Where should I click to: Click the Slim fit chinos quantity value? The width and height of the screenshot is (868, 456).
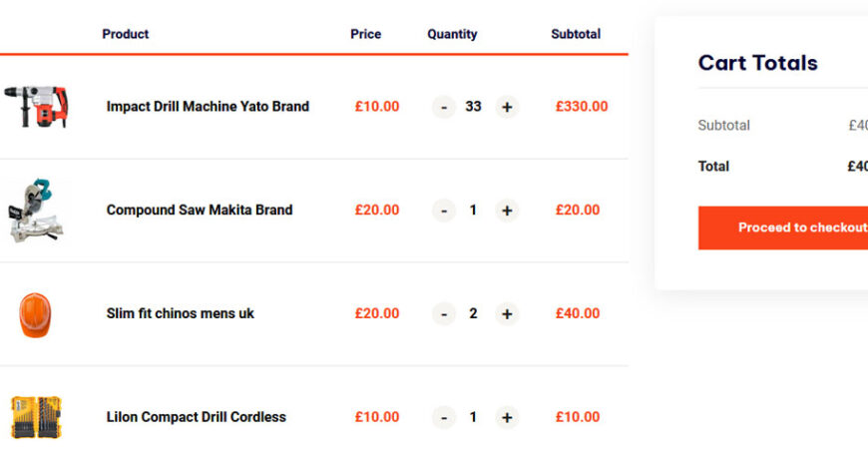pyautogui.click(x=473, y=314)
